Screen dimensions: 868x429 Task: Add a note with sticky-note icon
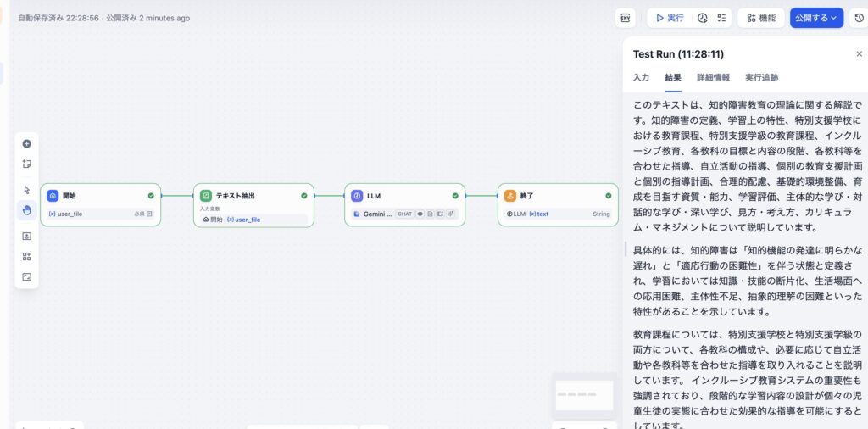point(26,164)
